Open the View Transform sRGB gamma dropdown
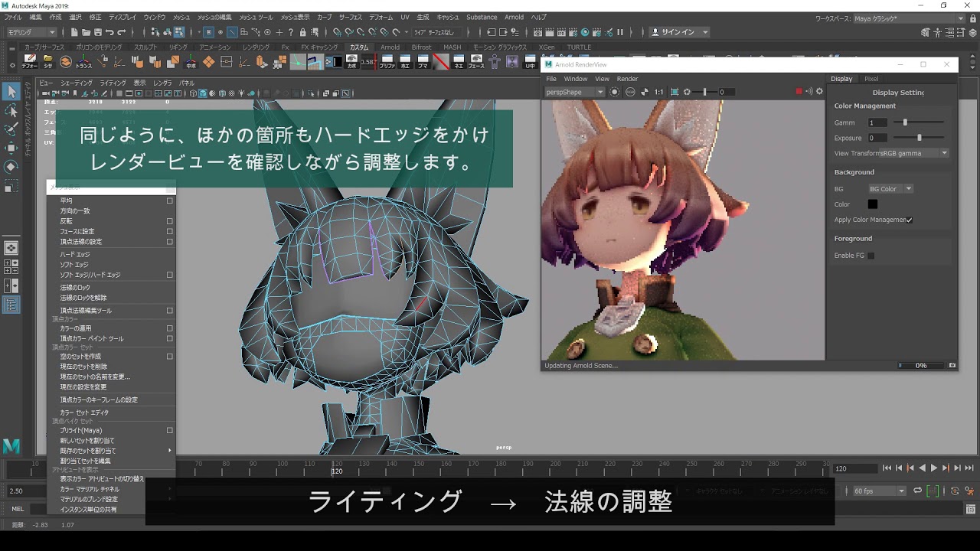 (913, 153)
